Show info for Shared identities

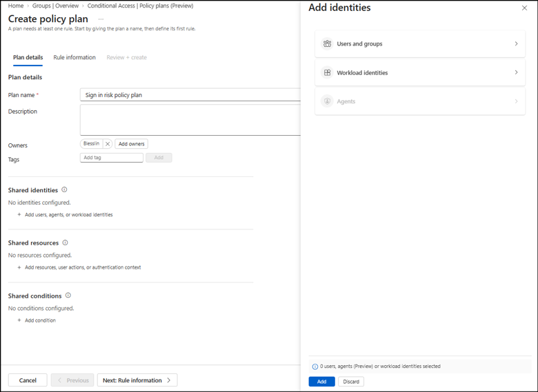tap(64, 189)
